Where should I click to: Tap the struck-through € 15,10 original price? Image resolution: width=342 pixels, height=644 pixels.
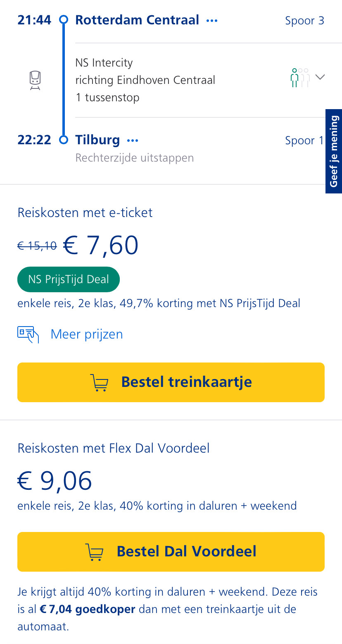click(x=37, y=246)
